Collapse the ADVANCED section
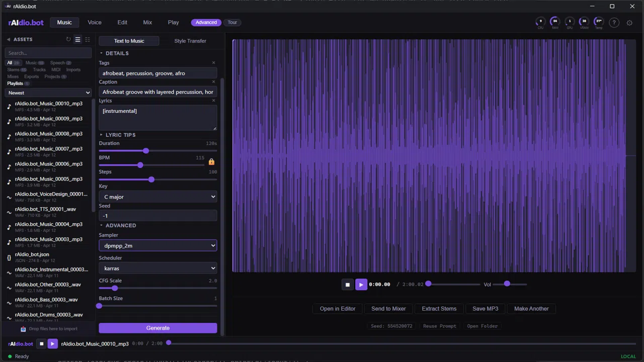Image resolution: width=644 pixels, height=362 pixels. point(118,225)
